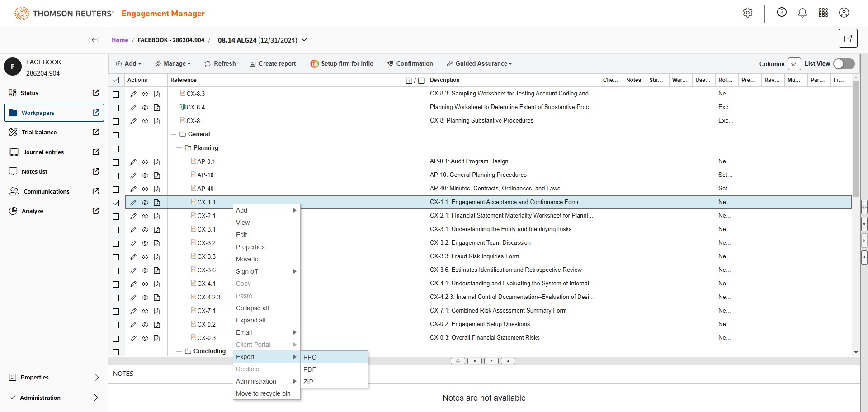Open the help question mark icon
Viewport: 868px width, 412px height.
coord(782,12)
